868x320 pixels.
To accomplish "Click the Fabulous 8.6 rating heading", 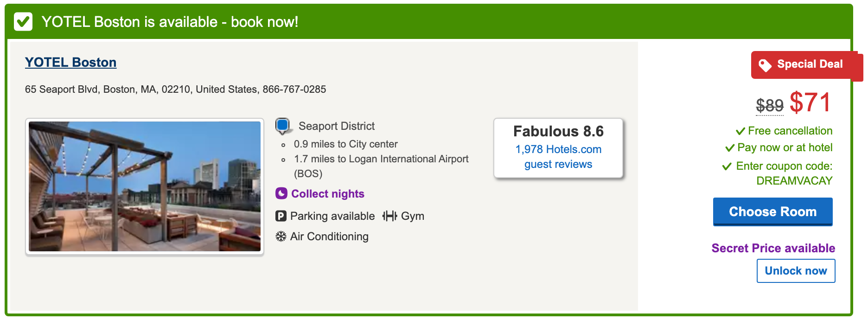I will 558,131.
